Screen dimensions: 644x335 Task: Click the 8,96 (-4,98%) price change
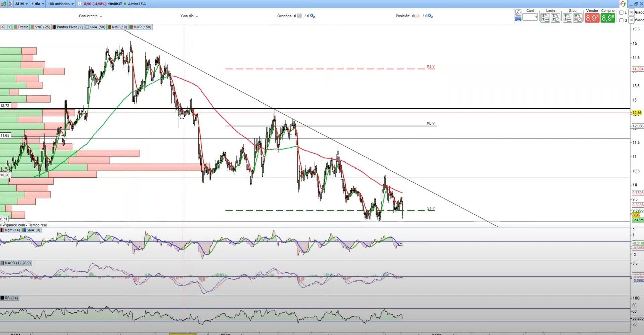(95, 4)
